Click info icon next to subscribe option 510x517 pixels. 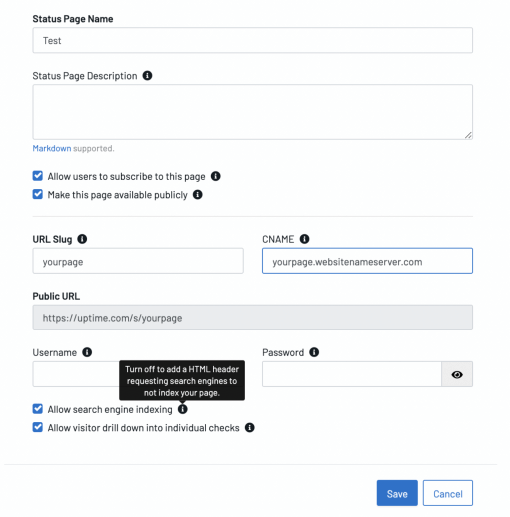pos(216,176)
